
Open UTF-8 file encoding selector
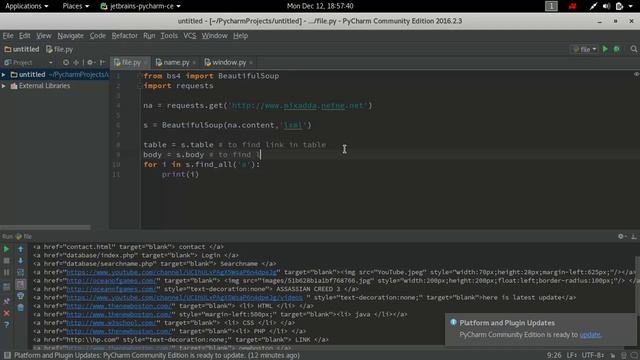tap(593, 355)
